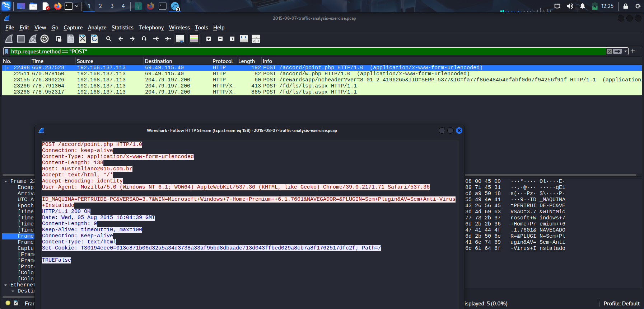Go to the previous packet in history
Image resolution: width=644 pixels, height=309 pixels.
coord(121,39)
